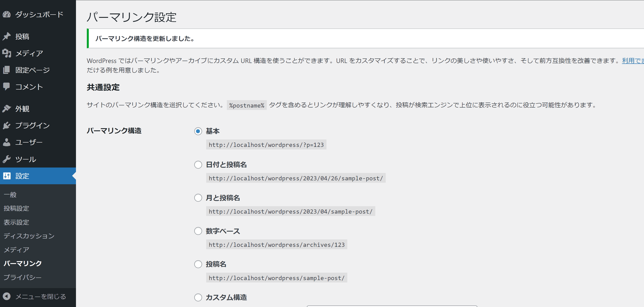The width and height of the screenshot is (644, 307).
Task: Click the plug icon for プラグイン
Action: pos(7,125)
